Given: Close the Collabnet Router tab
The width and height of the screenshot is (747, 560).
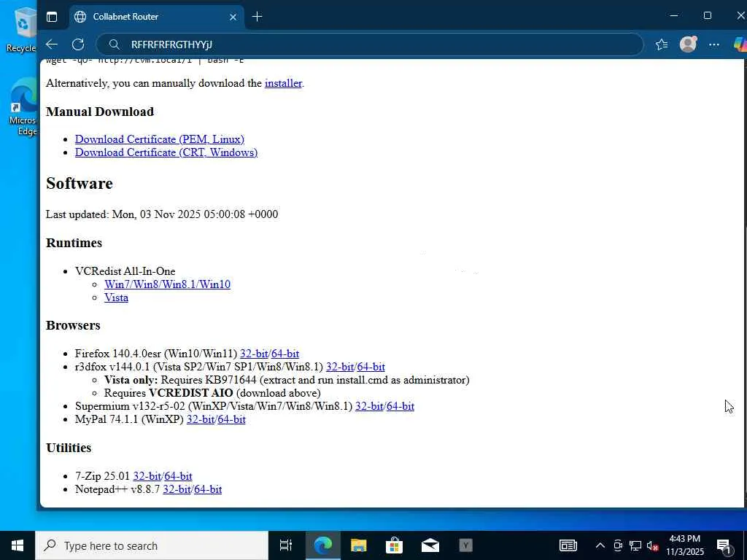Looking at the screenshot, I should [233, 17].
